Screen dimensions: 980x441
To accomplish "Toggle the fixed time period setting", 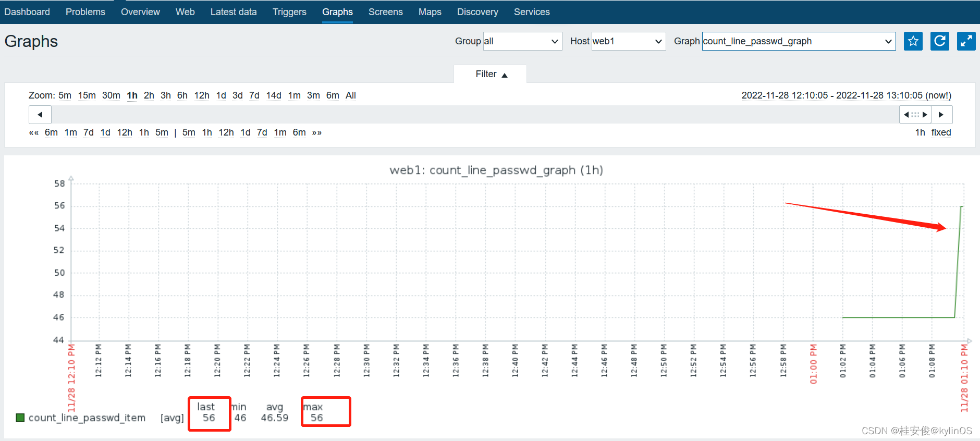I will pyautogui.click(x=941, y=132).
